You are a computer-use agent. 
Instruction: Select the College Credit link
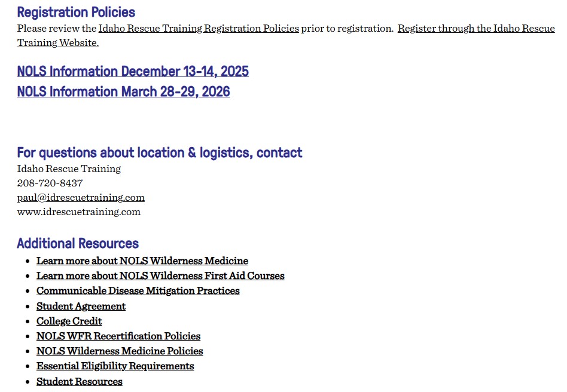(x=69, y=321)
